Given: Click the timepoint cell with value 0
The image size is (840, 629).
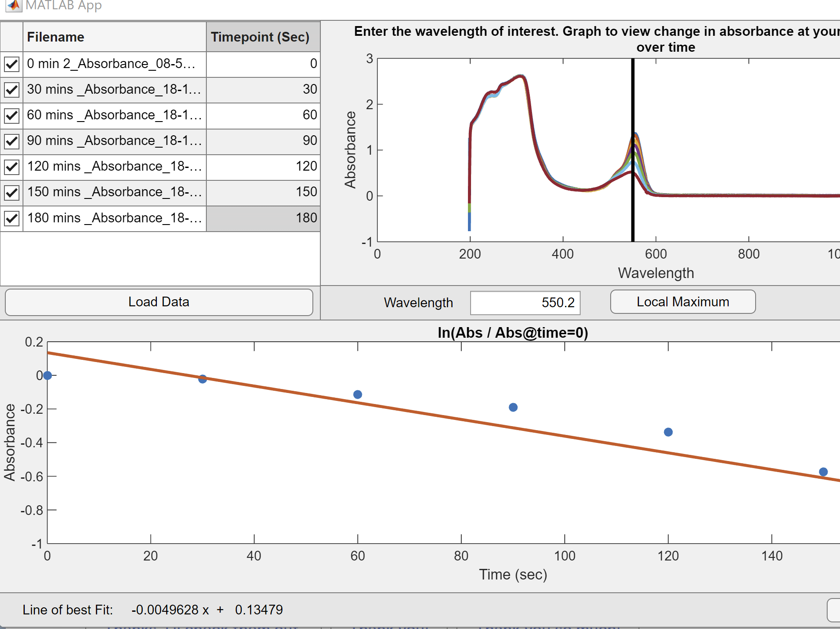Looking at the screenshot, I should (x=263, y=64).
